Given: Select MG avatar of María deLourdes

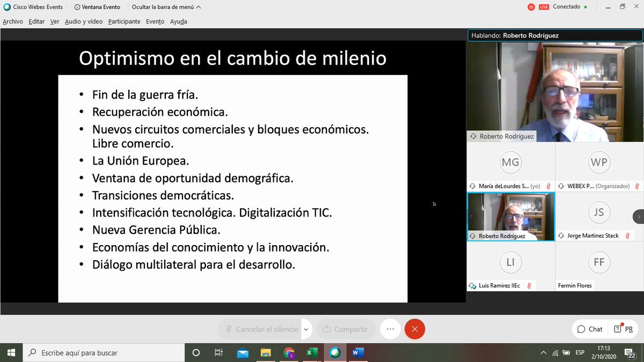Looking at the screenshot, I should tap(510, 161).
